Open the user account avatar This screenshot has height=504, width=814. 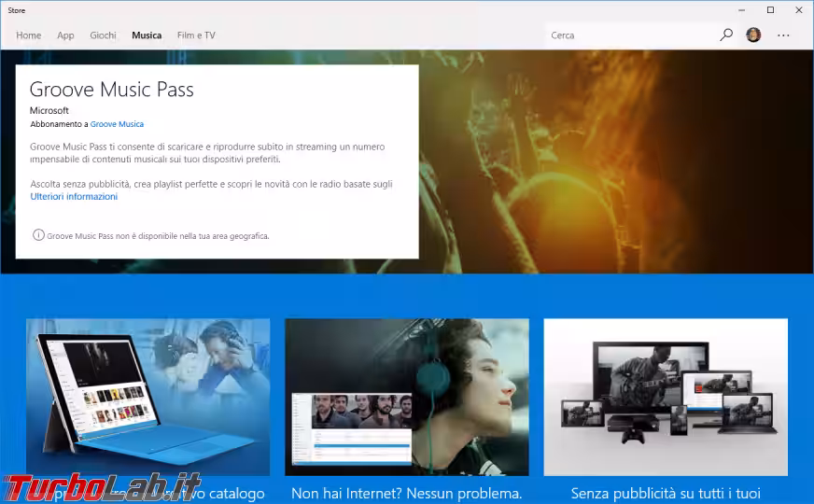(x=753, y=35)
